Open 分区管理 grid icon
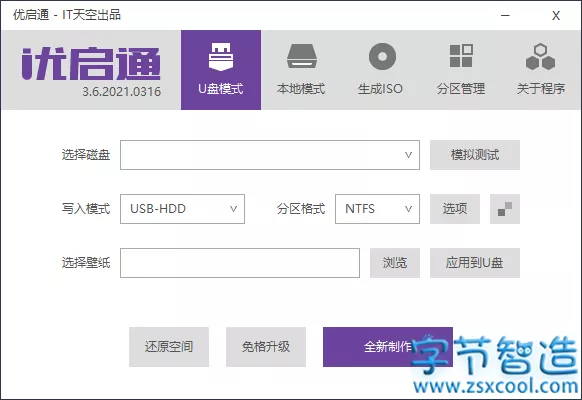Screen dimensions: 582x400 461,56
